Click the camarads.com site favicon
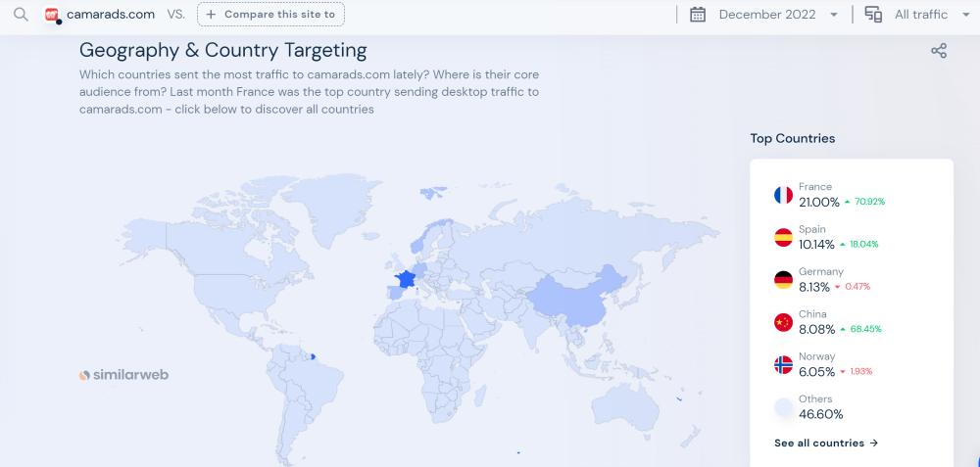Screen dimensions: 980x467 (x=52, y=15)
